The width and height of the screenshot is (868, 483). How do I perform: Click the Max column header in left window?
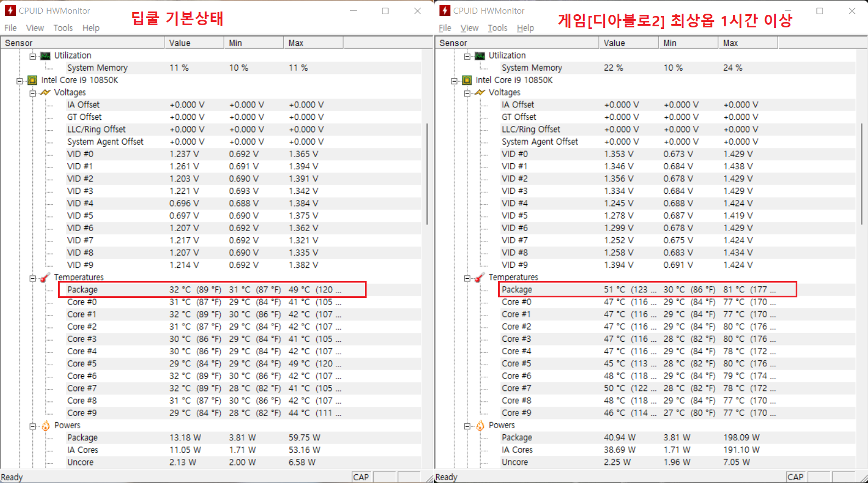pos(313,43)
